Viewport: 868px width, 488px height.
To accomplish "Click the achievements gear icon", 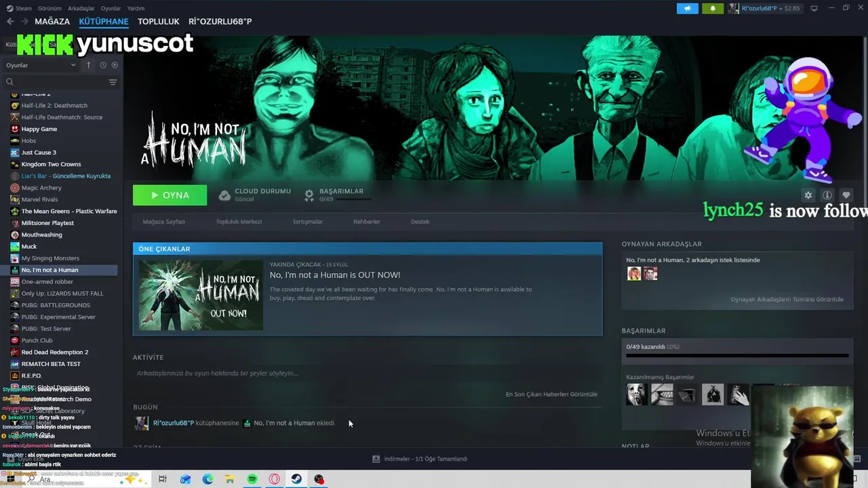I will [x=309, y=195].
